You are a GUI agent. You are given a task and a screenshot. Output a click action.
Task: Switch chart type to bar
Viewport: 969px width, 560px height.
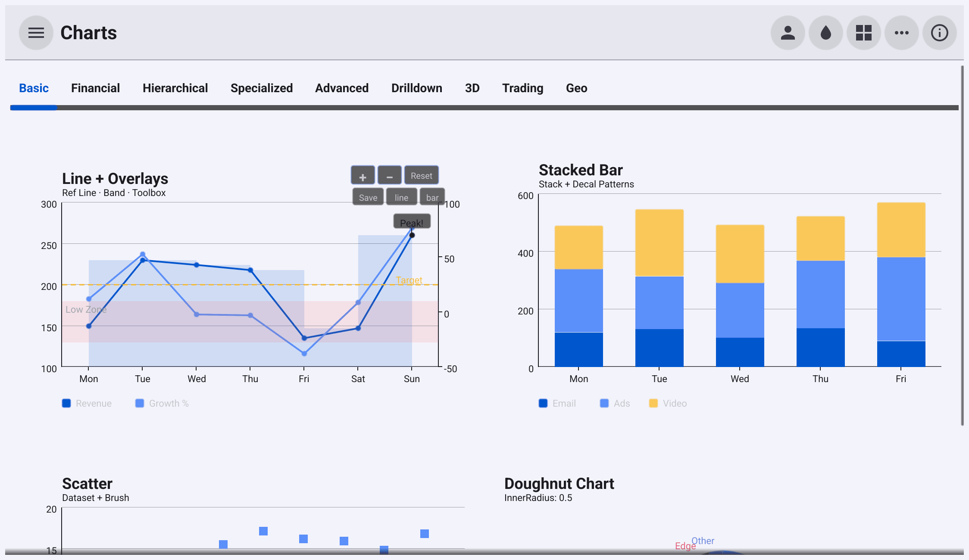432,197
